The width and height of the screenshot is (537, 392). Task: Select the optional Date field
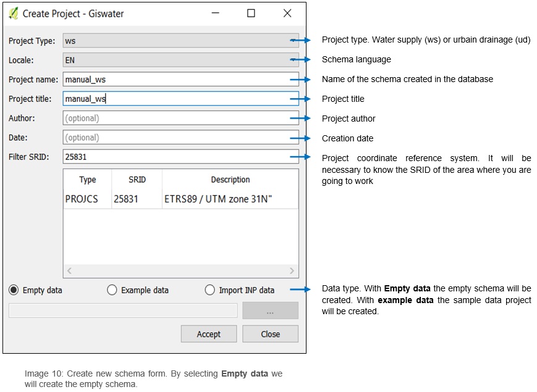click(x=180, y=138)
